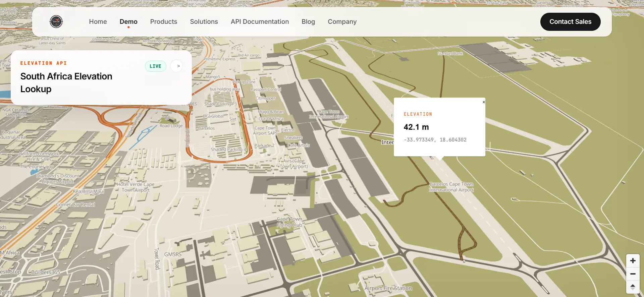Click the bus holding area label

point(225,89)
